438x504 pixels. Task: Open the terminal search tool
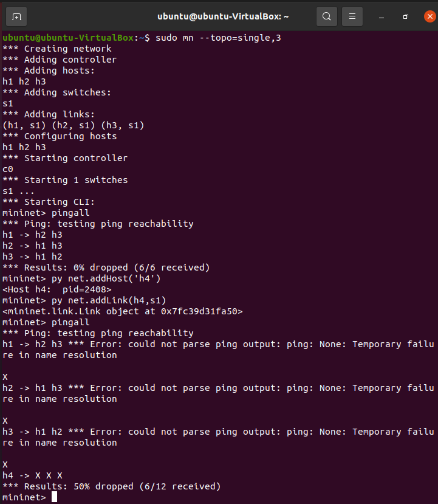327,16
